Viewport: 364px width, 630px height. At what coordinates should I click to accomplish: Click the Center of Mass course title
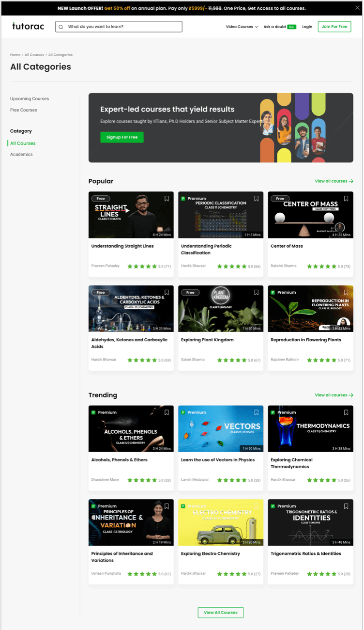[287, 246]
